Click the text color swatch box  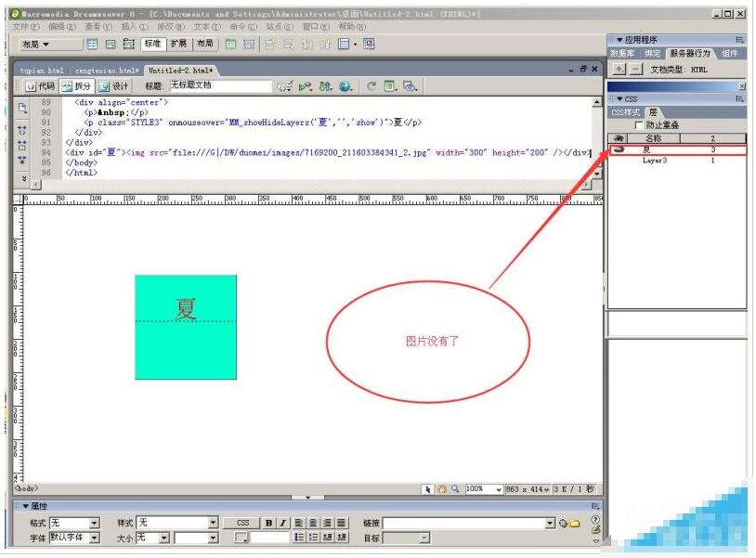[x=241, y=538]
